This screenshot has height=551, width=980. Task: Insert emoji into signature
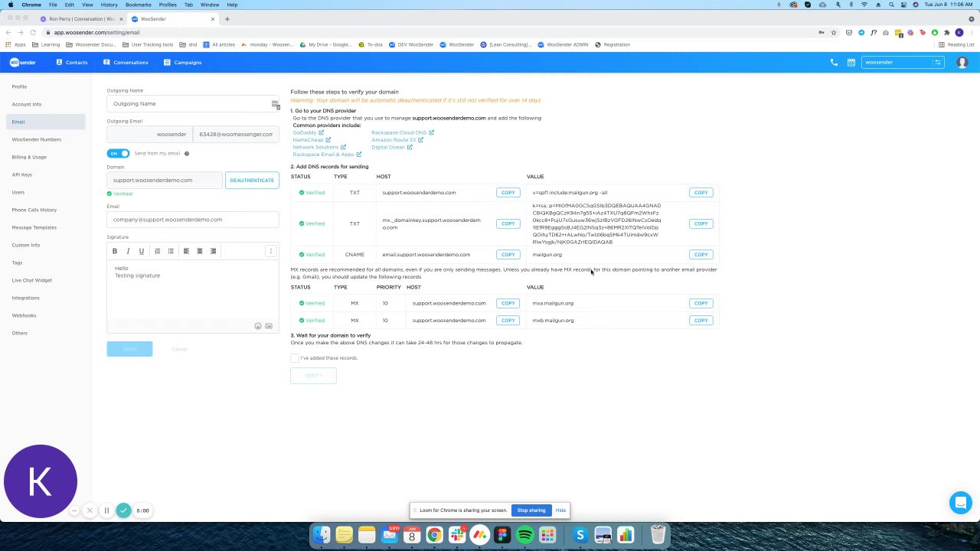pyautogui.click(x=258, y=326)
